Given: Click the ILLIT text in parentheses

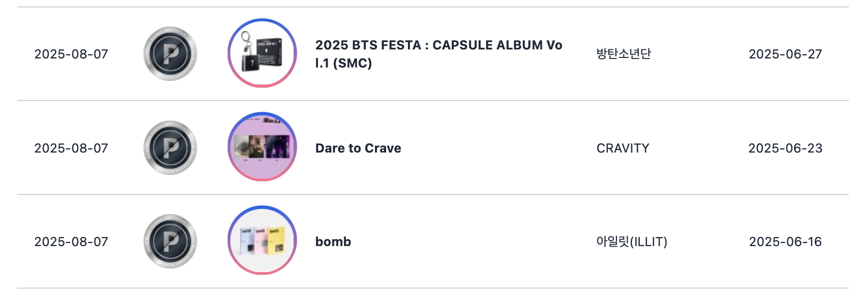Looking at the screenshot, I should pyautogui.click(x=648, y=242).
